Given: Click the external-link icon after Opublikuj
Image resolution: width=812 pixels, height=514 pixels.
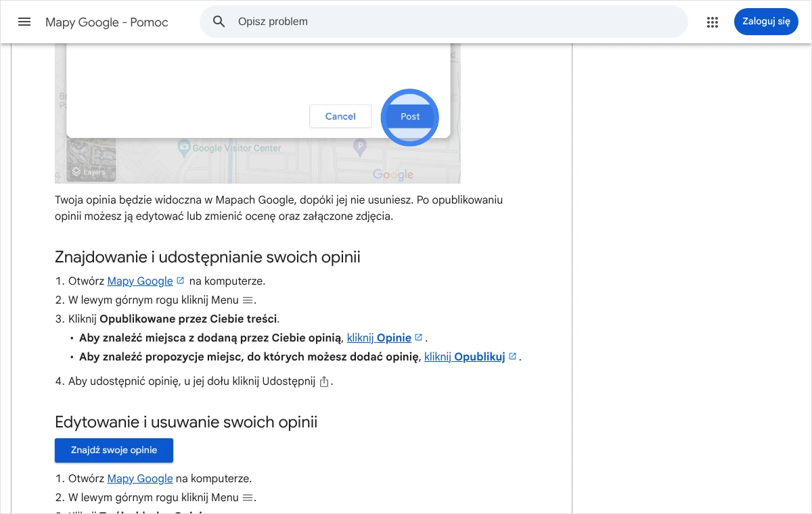Looking at the screenshot, I should pyautogui.click(x=513, y=356).
